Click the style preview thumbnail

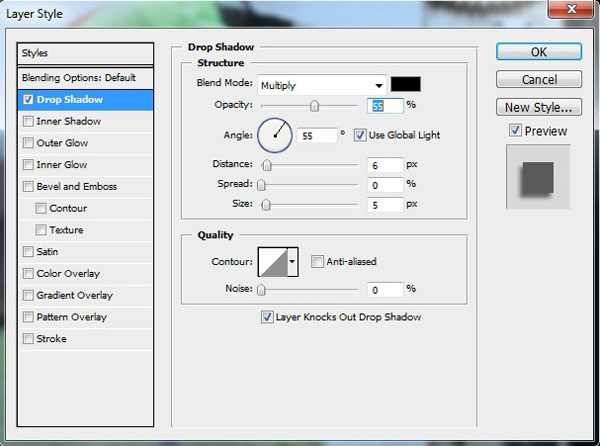click(x=538, y=177)
